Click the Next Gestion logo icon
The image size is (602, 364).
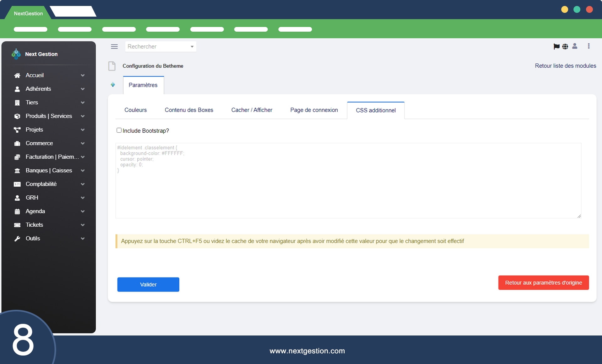pos(16,54)
